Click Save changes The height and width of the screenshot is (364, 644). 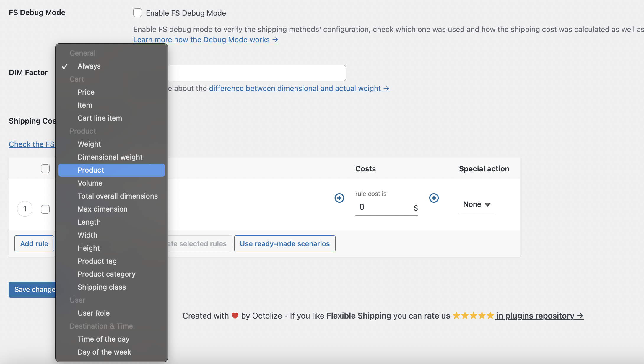click(x=33, y=290)
